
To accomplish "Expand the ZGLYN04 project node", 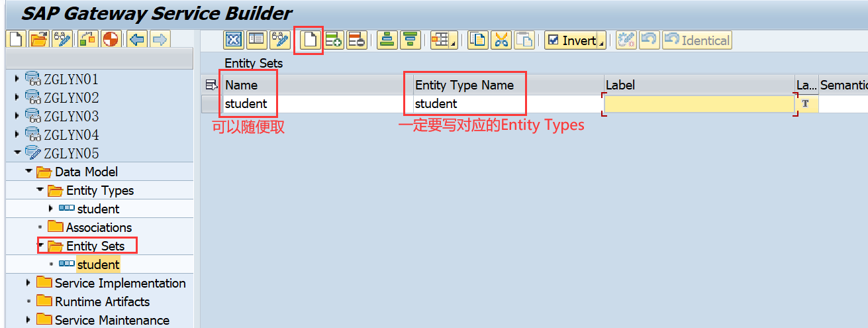I will 17,135.
